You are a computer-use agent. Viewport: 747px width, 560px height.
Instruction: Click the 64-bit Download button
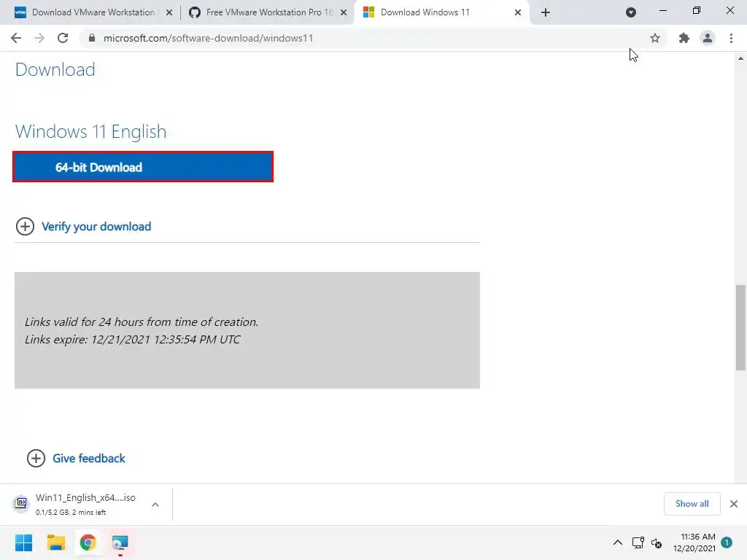143,167
